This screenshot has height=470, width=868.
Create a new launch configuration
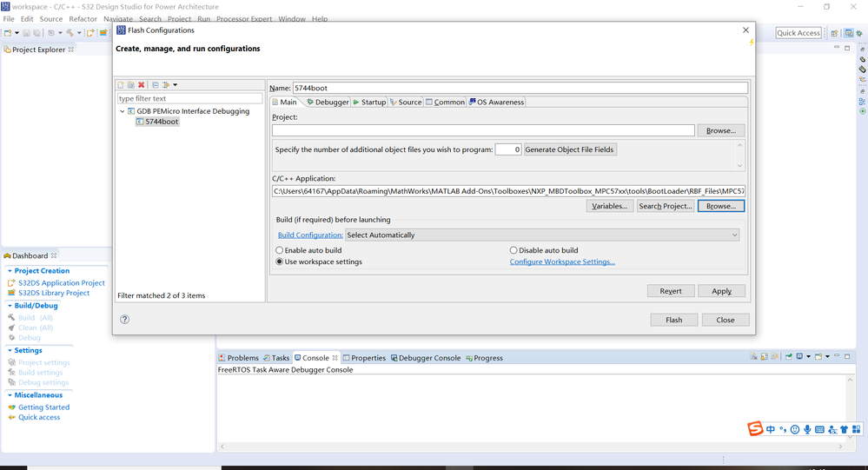pyautogui.click(x=121, y=84)
